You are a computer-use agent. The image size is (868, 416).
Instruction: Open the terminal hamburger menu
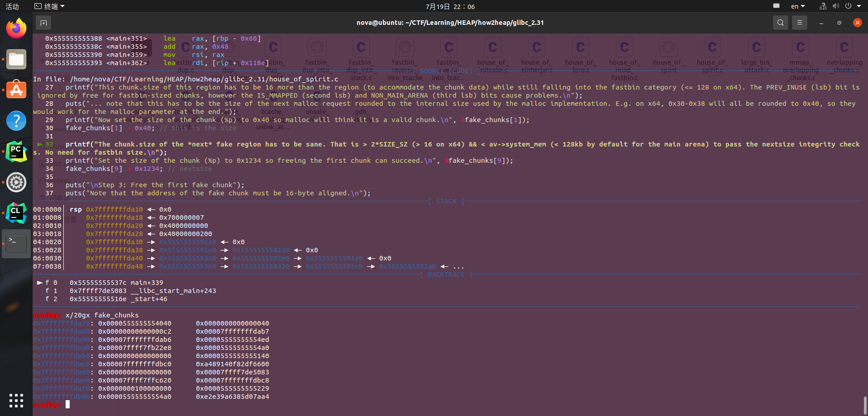point(800,23)
